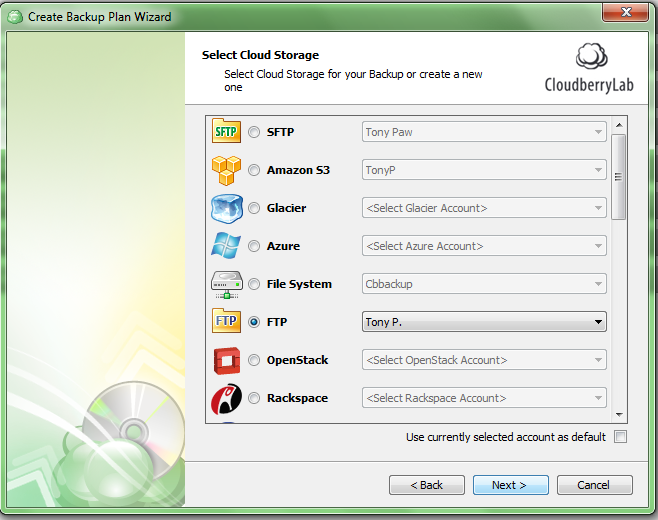The width and height of the screenshot is (658, 520).
Task: Go to the previous step with Back
Action: [x=427, y=485]
